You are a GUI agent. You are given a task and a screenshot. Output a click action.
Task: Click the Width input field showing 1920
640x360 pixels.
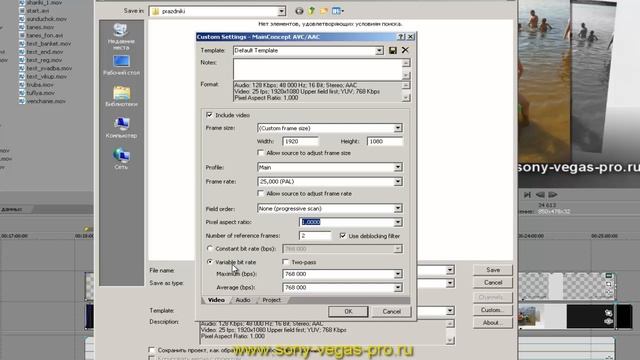coord(300,141)
